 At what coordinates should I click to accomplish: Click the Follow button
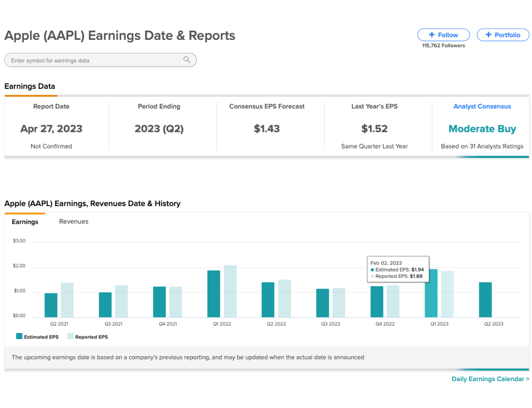[x=443, y=35]
